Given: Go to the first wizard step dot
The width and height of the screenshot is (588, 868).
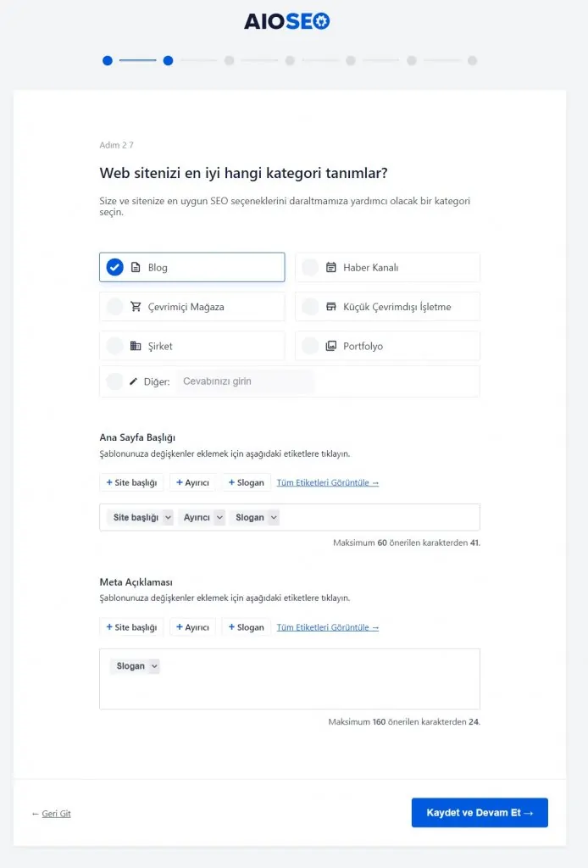Looking at the screenshot, I should coord(108,60).
